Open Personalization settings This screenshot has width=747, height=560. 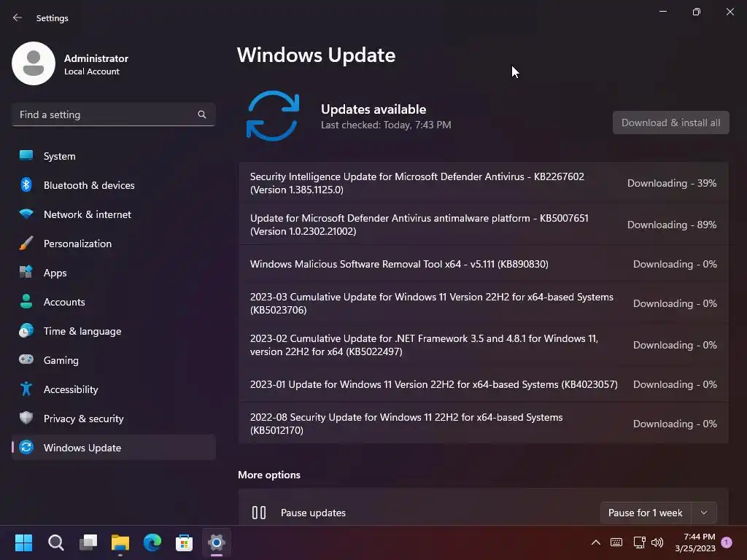tap(113, 244)
